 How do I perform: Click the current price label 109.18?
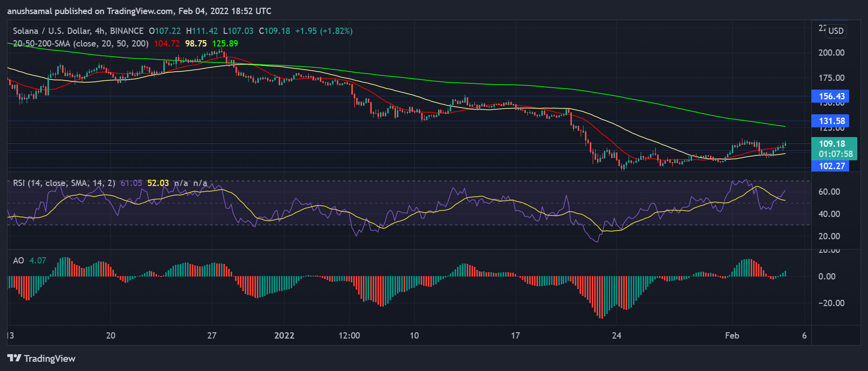(832, 144)
